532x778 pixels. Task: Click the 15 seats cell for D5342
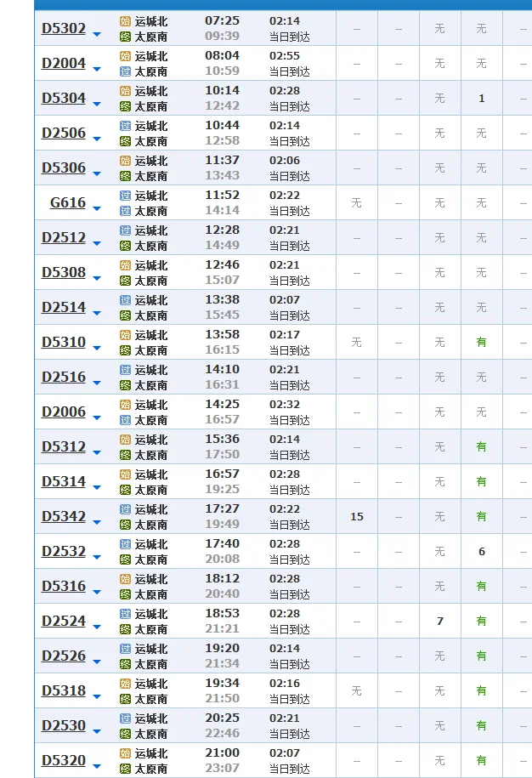[x=357, y=516]
